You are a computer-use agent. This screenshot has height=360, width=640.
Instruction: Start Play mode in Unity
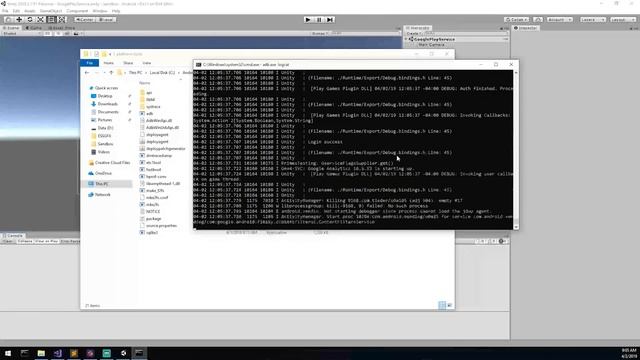pyautogui.click(x=308, y=20)
